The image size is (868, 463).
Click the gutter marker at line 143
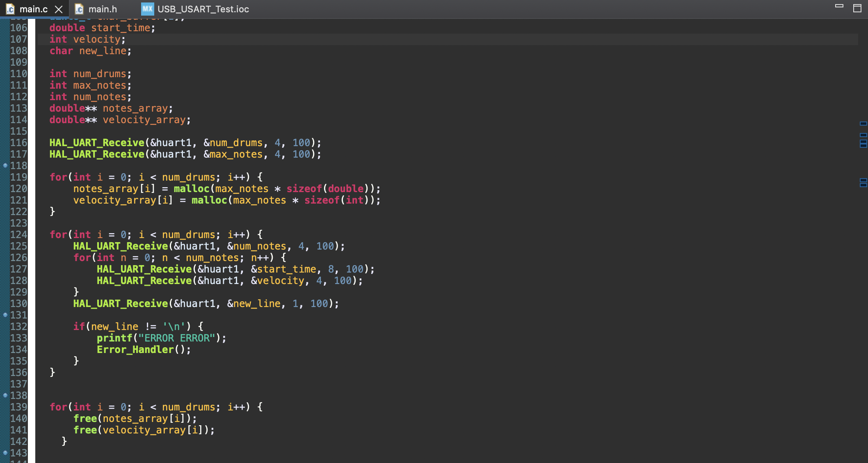(5, 453)
